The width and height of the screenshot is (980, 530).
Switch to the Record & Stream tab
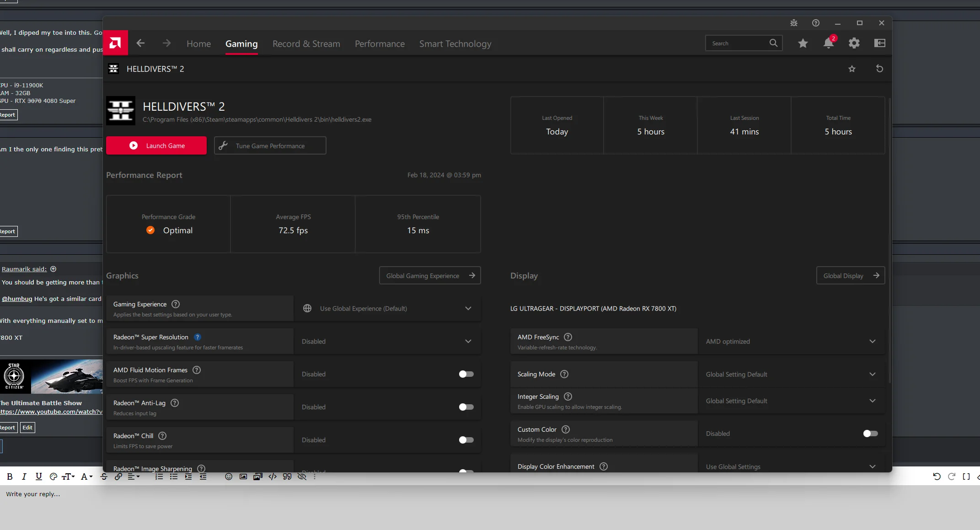coord(306,44)
